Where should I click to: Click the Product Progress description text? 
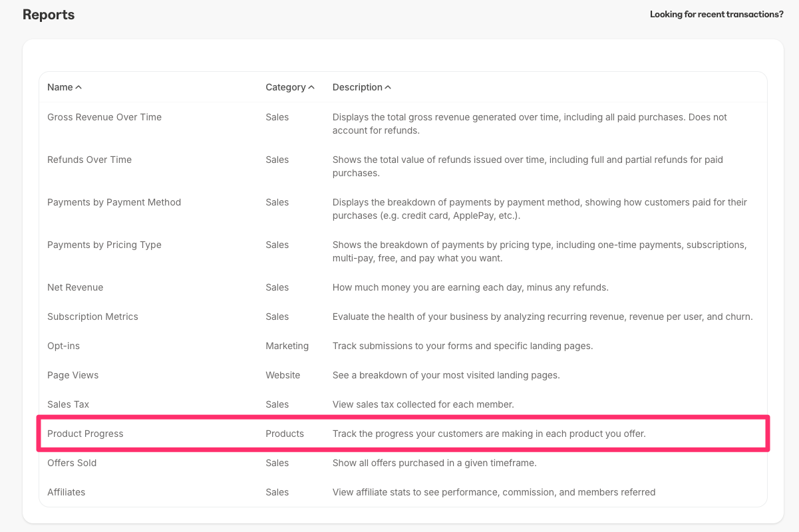(489, 434)
